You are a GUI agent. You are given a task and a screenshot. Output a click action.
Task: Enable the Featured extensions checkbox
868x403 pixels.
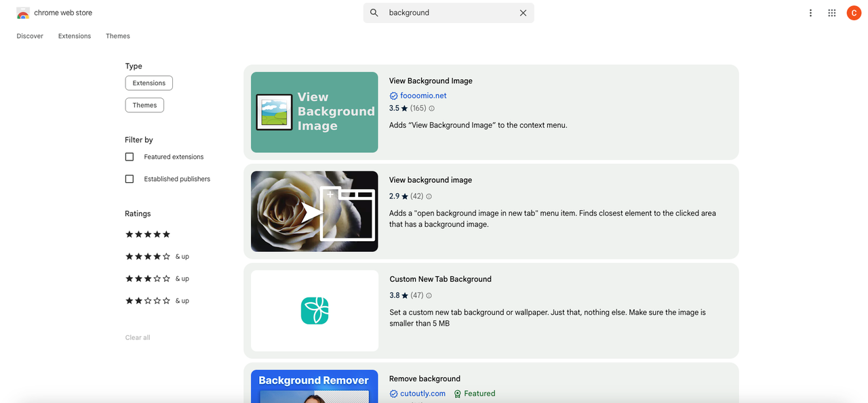point(130,156)
